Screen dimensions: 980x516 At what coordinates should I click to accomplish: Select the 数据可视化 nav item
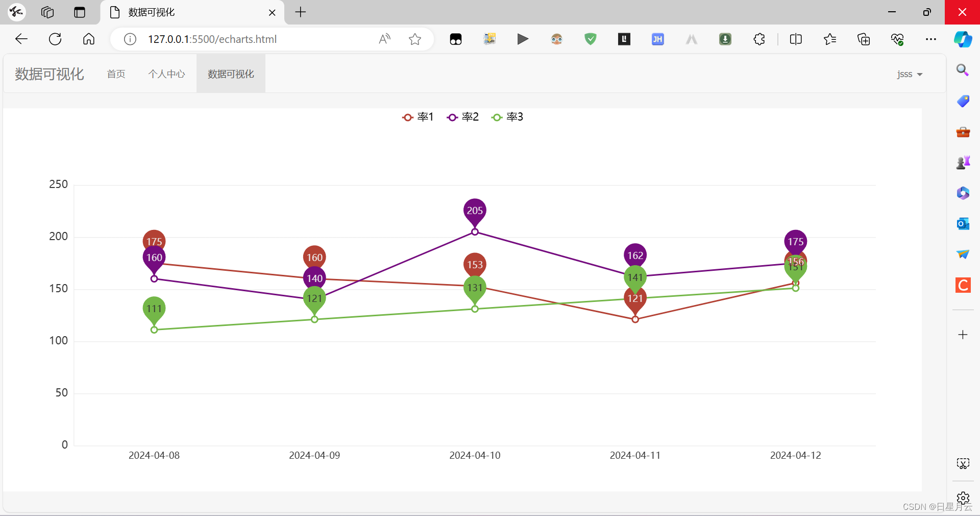231,74
